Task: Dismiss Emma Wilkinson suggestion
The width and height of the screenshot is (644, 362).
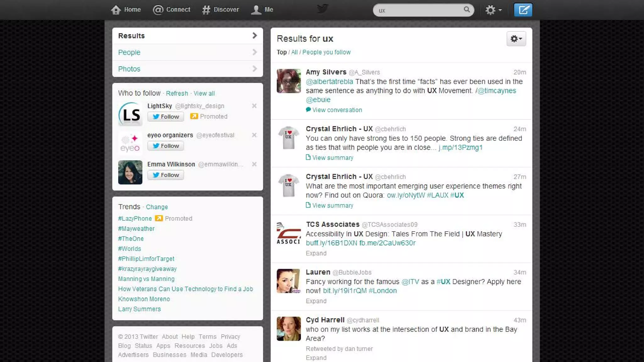Action: click(254, 164)
